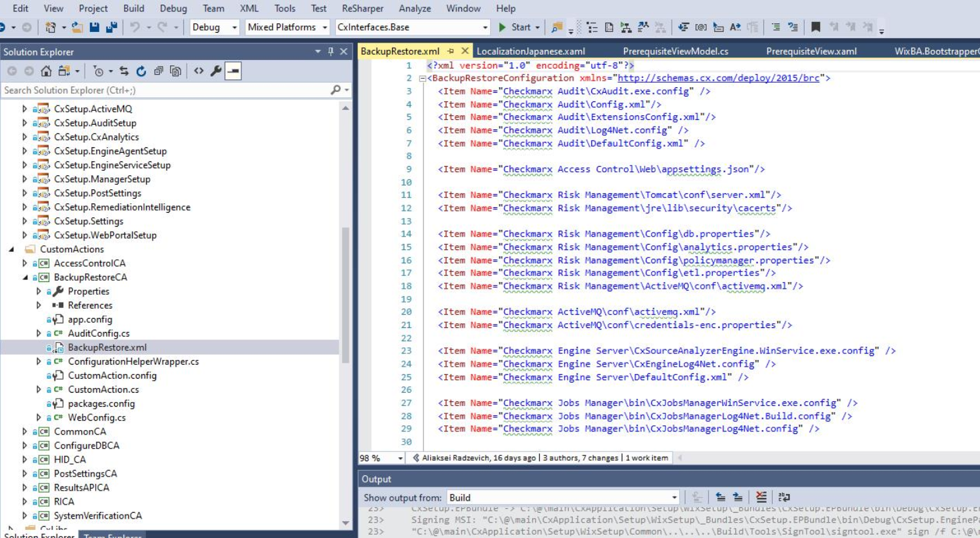Image resolution: width=980 pixels, height=538 pixels.
Task: Open the 98 % zoom dropdown
Action: tap(401, 458)
